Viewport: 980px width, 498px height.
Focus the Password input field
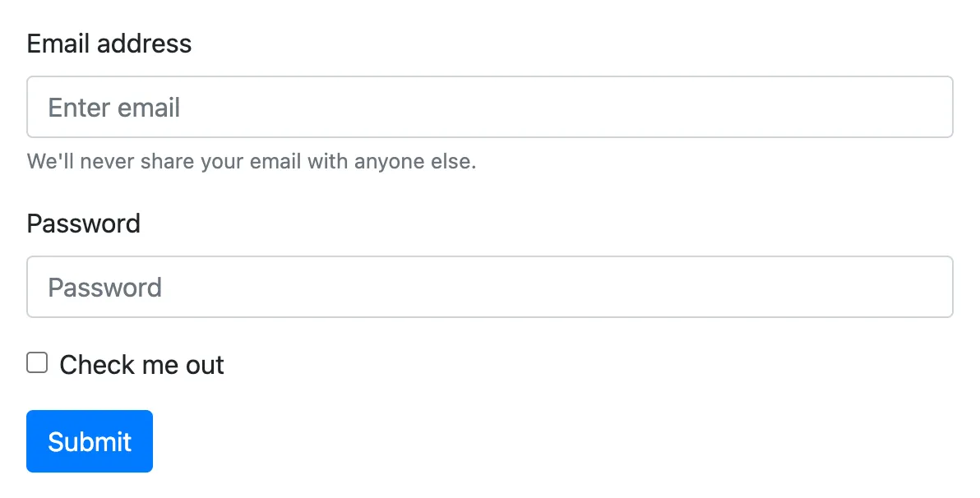click(x=489, y=287)
